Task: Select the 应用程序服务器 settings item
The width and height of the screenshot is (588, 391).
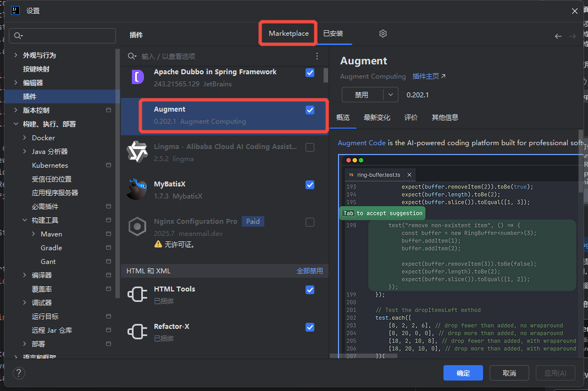Action: point(55,193)
